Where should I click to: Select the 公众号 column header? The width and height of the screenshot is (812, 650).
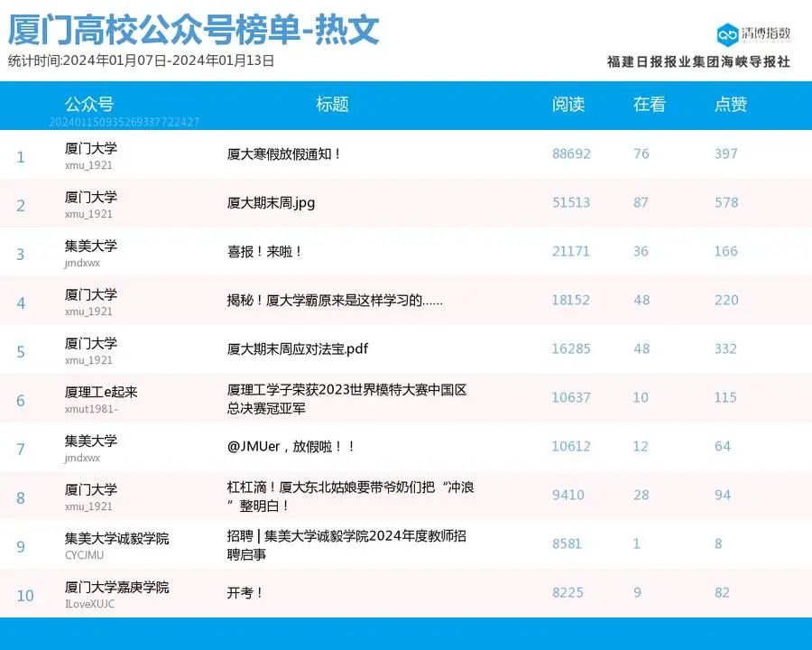pyautogui.click(x=89, y=104)
